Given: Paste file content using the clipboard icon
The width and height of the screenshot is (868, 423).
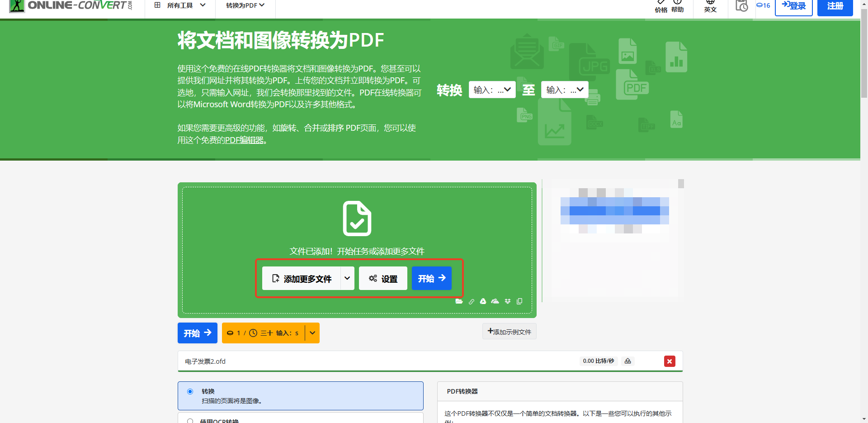Looking at the screenshot, I should click(519, 301).
